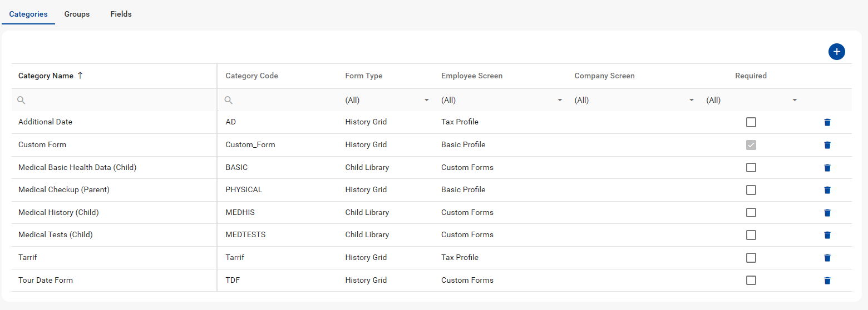
Task: Open the Company Screen filter dropdown
Action: pos(634,100)
